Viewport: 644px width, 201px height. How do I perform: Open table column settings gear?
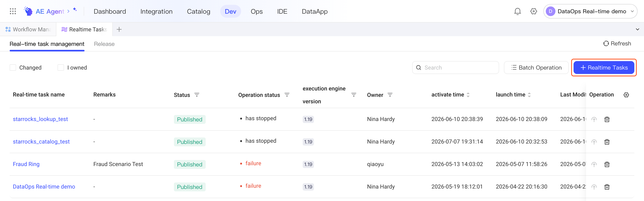tap(626, 95)
